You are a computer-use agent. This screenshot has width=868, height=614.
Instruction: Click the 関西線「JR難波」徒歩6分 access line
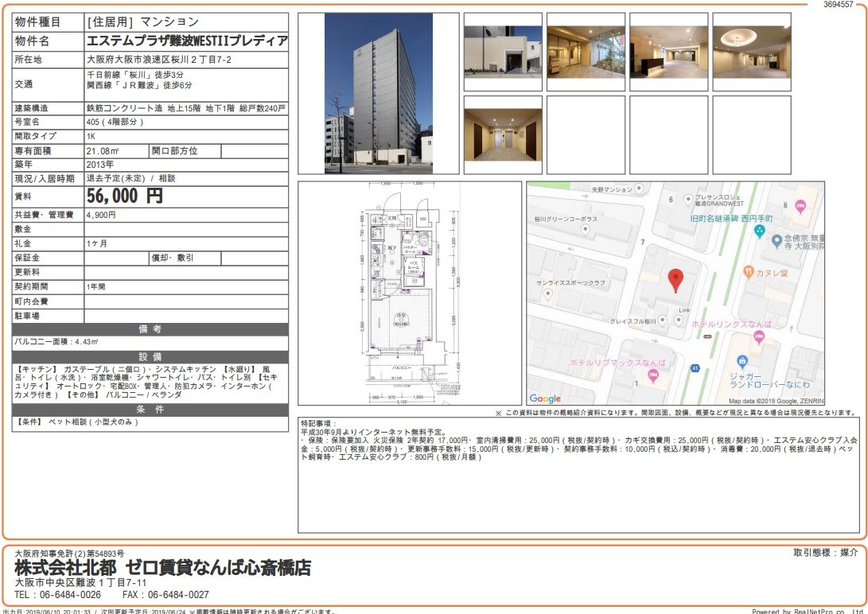click(x=139, y=85)
